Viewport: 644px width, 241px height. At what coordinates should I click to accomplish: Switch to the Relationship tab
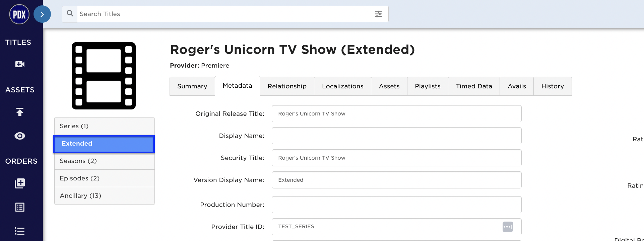click(x=287, y=86)
